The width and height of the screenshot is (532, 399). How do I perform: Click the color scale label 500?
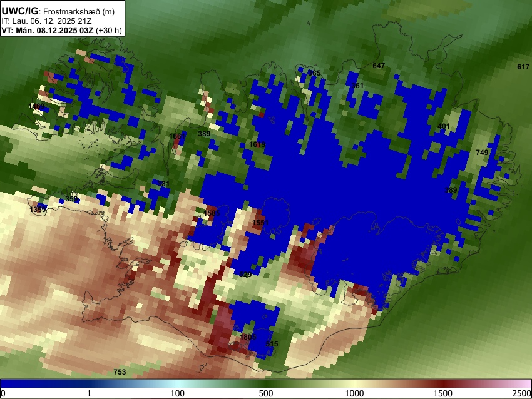(266, 393)
